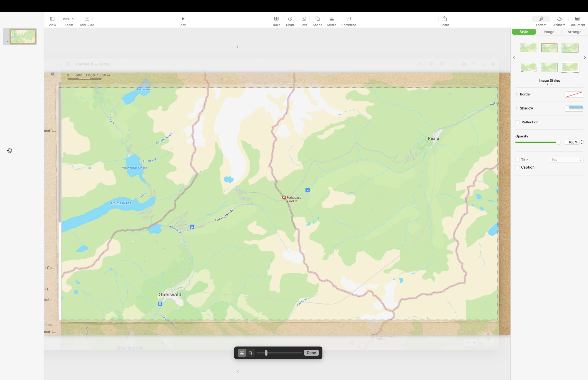
Task: Select the third image style thumbnail
Action: click(570, 48)
